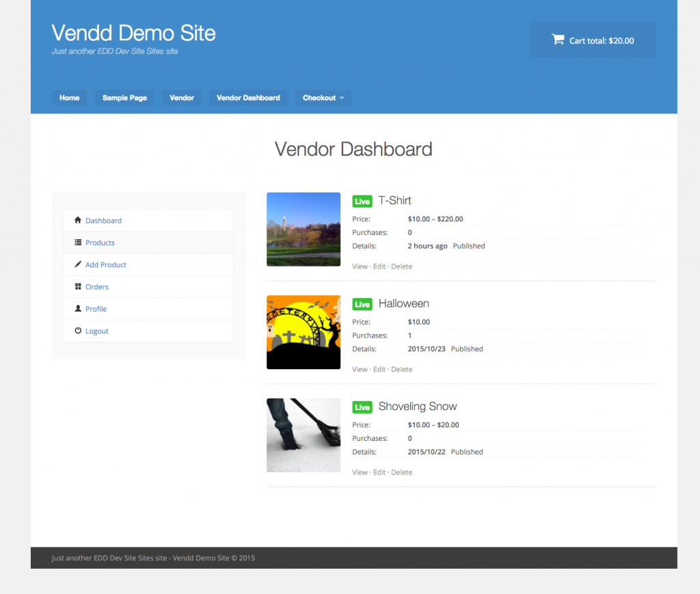Click Edit under the Halloween product

379,370
